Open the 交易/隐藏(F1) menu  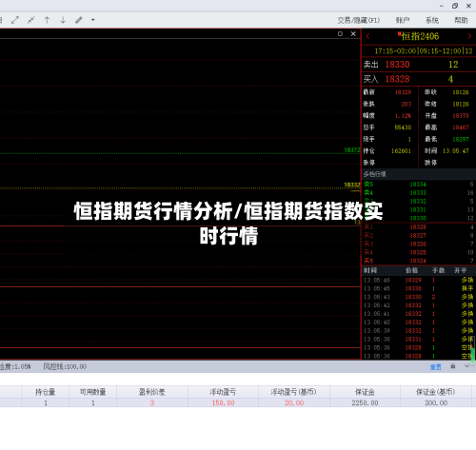(359, 20)
